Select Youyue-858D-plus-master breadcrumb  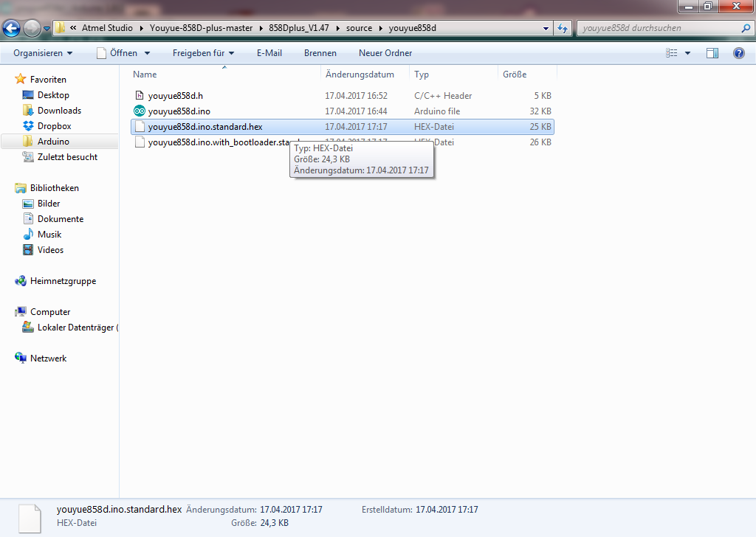click(x=201, y=28)
